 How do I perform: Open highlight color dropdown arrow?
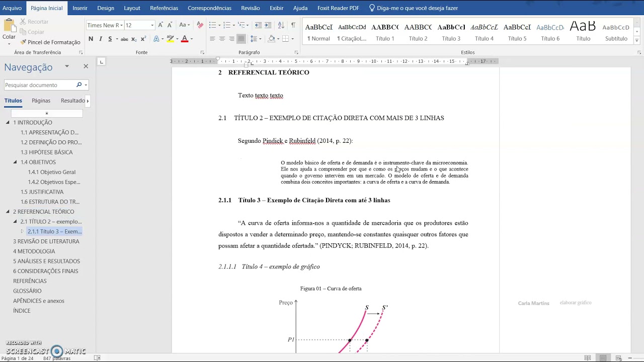tap(177, 39)
